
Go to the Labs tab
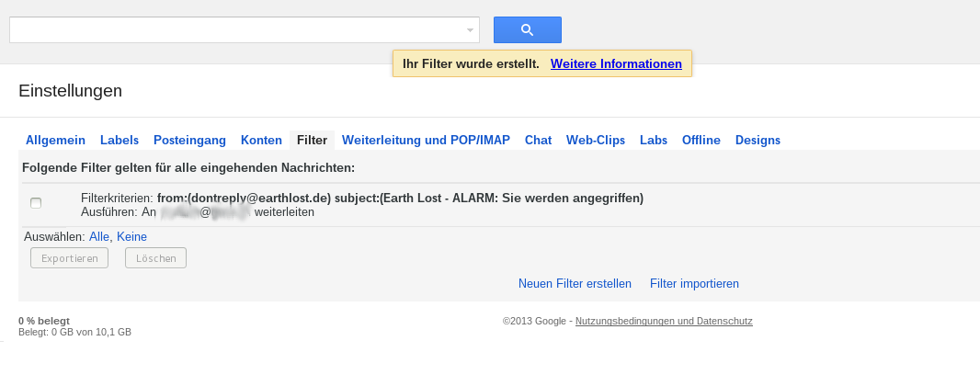click(654, 141)
